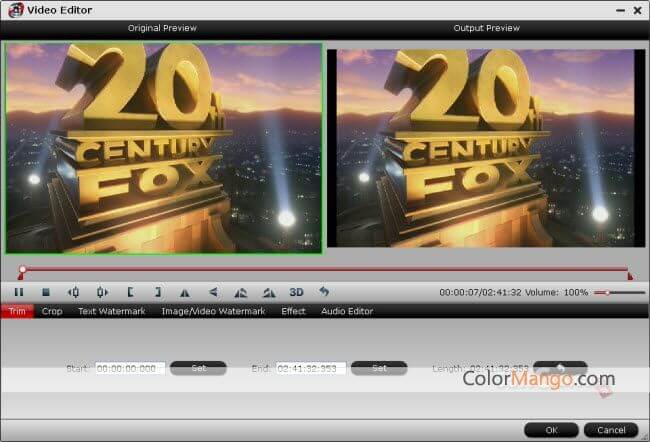This screenshot has height=442, width=650.
Task: Step to the next frame
Action: (101, 292)
